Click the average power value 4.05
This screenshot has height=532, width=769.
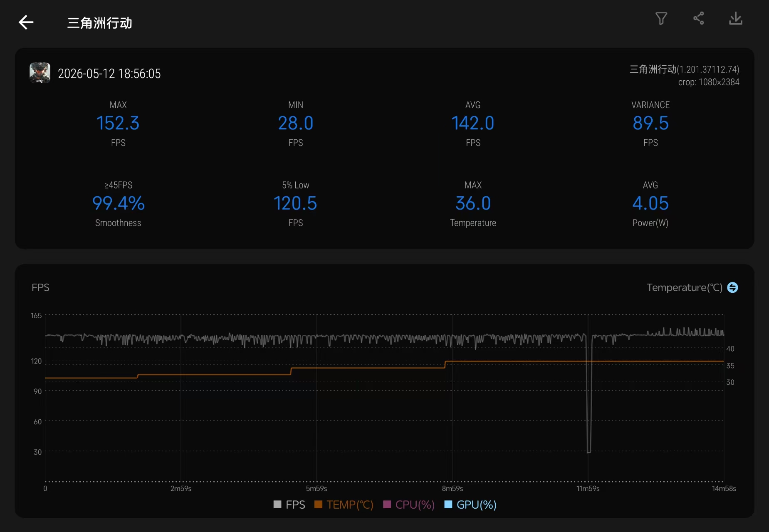[x=650, y=203]
